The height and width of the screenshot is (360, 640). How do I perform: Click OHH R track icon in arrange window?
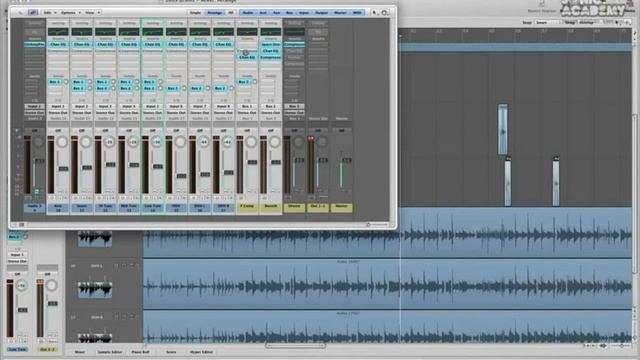coord(95,337)
